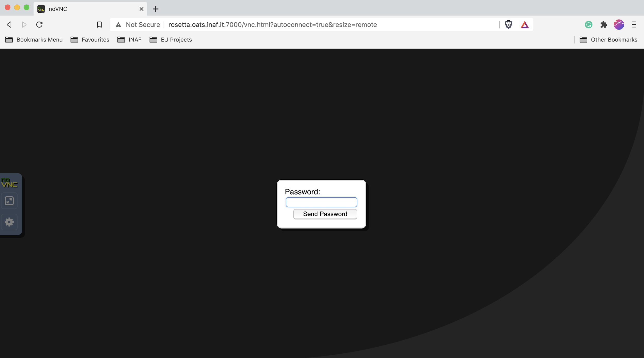644x358 pixels.
Task: Click the Not Secure warning indicator
Action: 138,25
